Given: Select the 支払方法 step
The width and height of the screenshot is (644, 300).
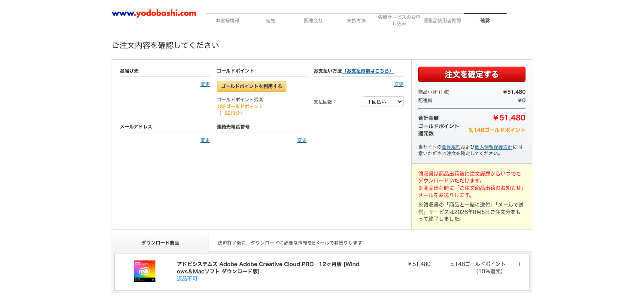Looking at the screenshot, I should pyautogui.click(x=356, y=21).
